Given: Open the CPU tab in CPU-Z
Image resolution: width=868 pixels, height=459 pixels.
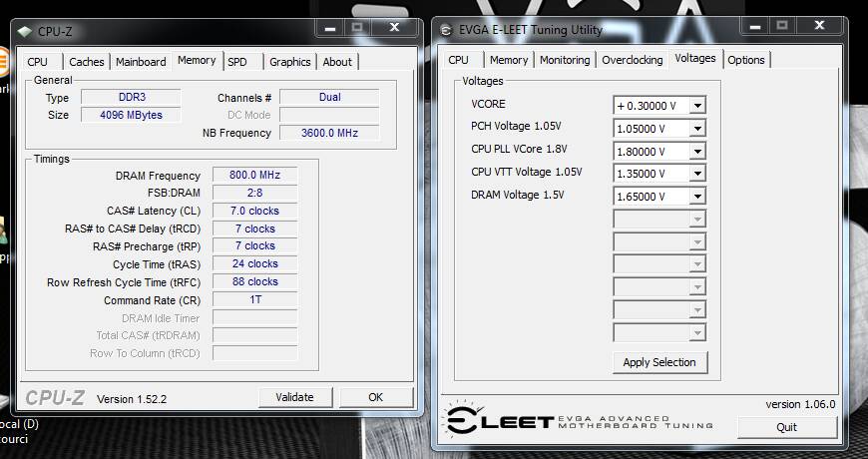Looking at the screenshot, I should click(x=38, y=62).
